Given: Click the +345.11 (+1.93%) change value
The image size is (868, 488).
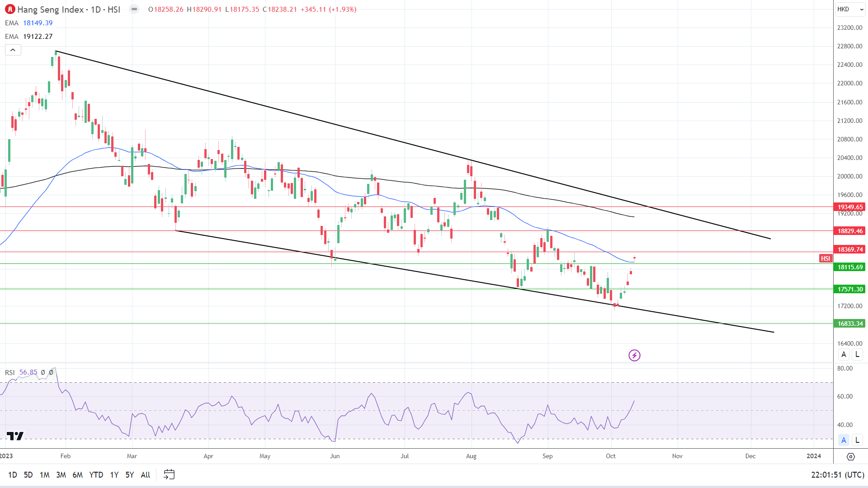Looking at the screenshot, I should click(329, 9).
